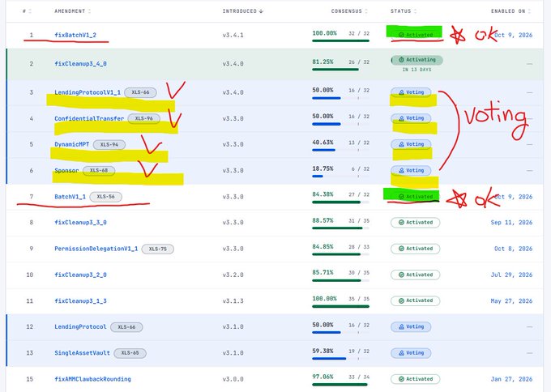Viewport: 551px width, 392px height.
Task: Click the Sep 11, 2026 enabled date
Action: [x=511, y=223]
